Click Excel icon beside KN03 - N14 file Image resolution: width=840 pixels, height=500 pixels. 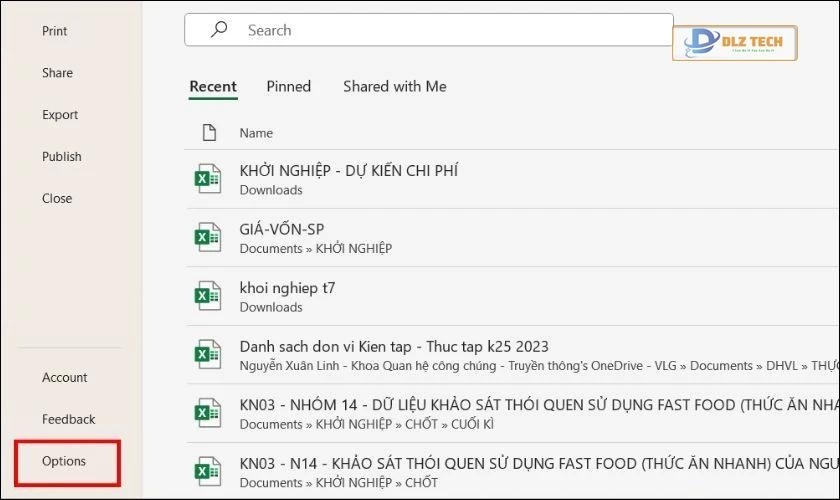[x=207, y=471]
